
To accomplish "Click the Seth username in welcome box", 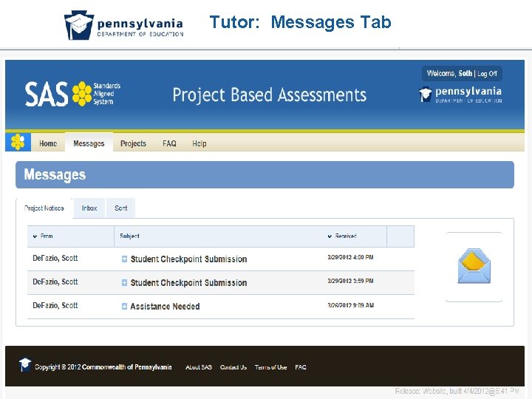I will coord(465,74).
